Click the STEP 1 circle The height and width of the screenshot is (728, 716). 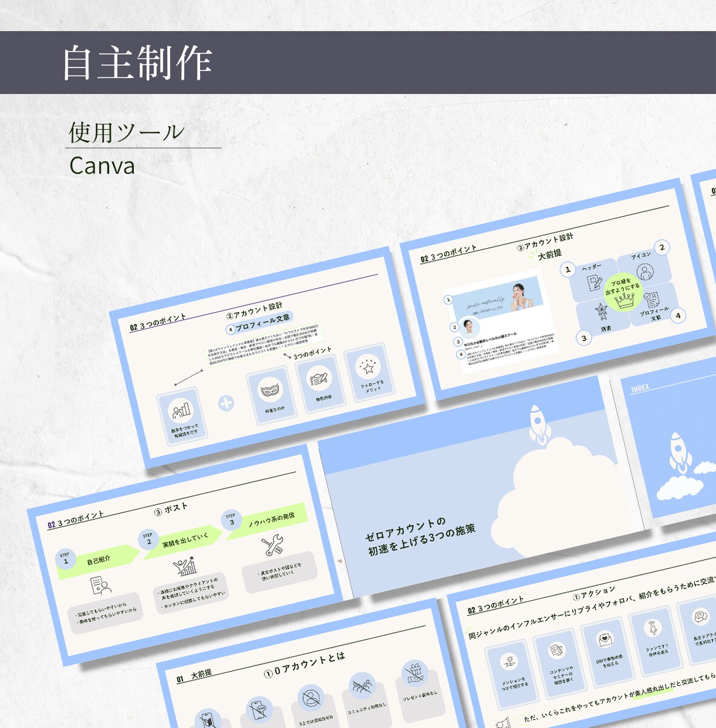[x=65, y=560]
